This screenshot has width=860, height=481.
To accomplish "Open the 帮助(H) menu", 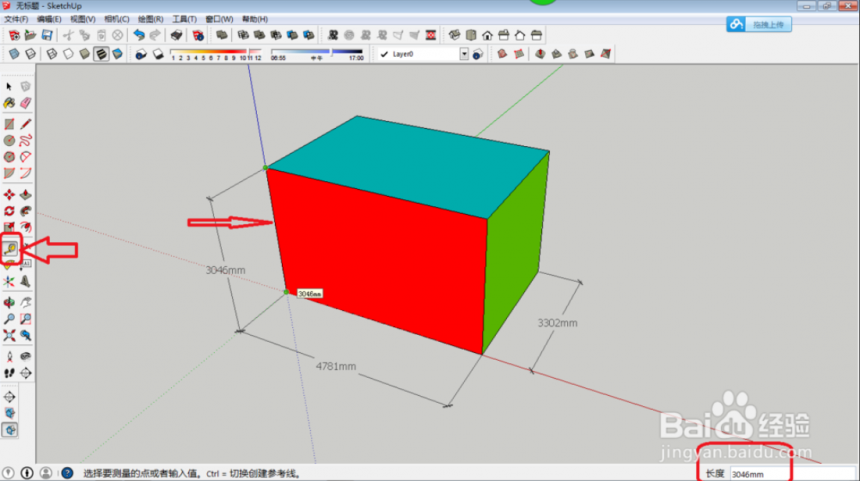I will point(255,19).
